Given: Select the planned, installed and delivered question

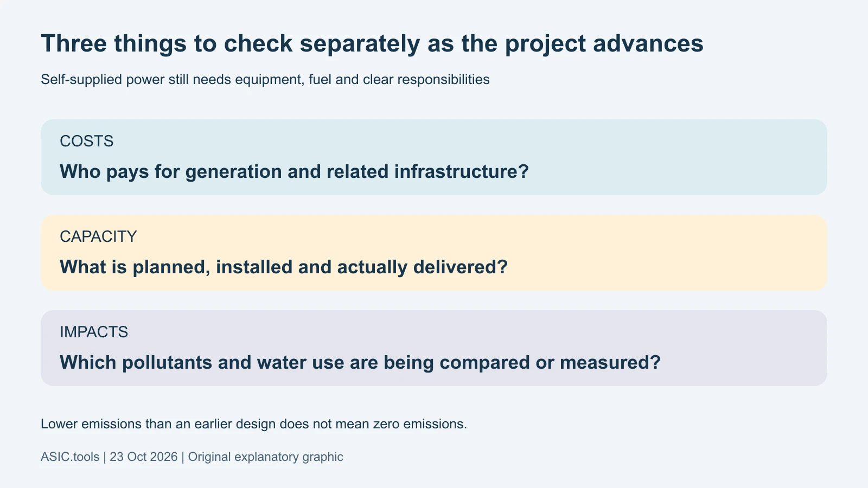Looking at the screenshot, I should pyautogui.click(x=284, y=267).
